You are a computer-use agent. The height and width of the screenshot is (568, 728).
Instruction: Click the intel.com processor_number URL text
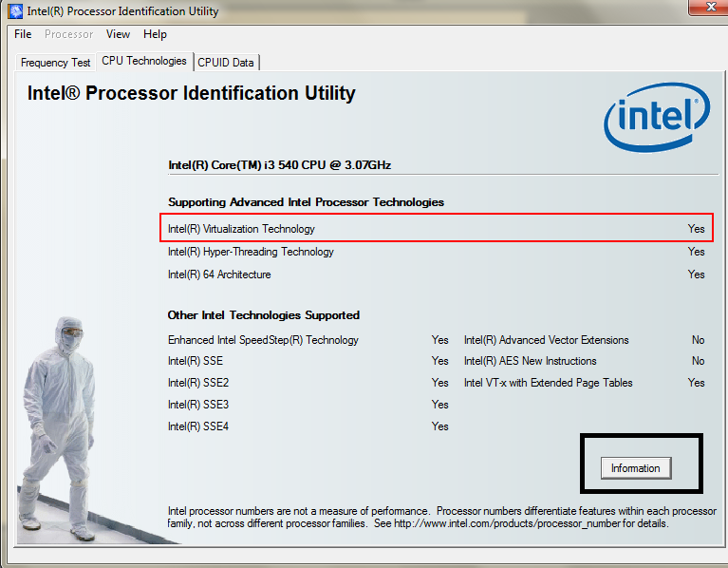507,523
